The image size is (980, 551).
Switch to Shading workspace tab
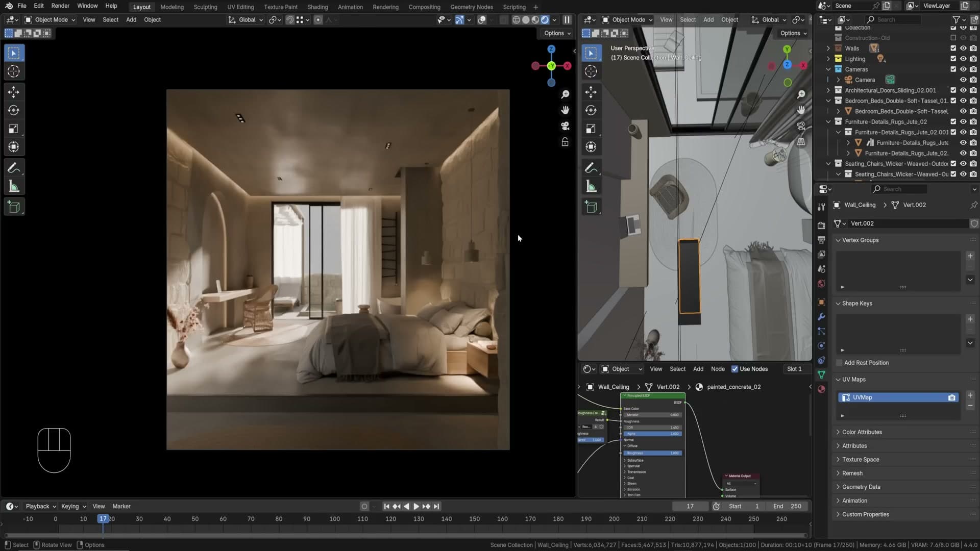click(317, 7)
